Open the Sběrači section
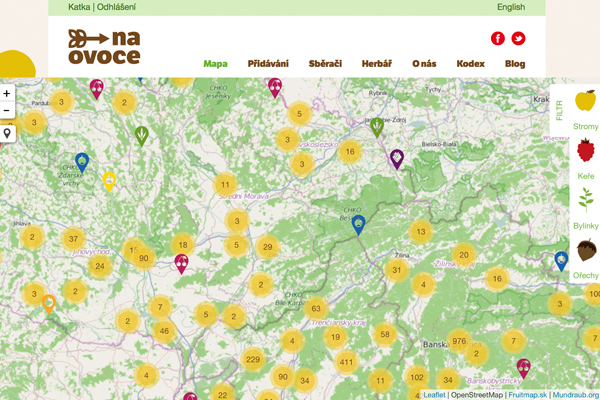The width and height of the screenshot is (600, 400). click(325, 63)
